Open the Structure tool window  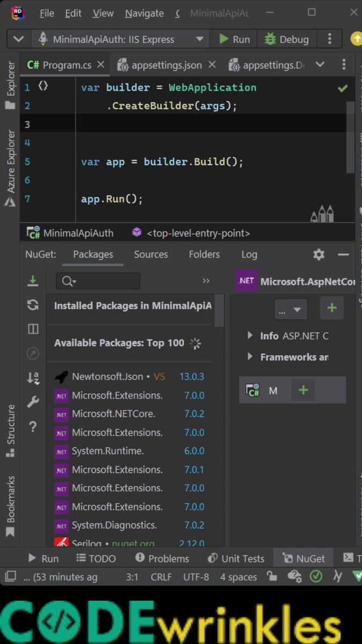(10, 431)
